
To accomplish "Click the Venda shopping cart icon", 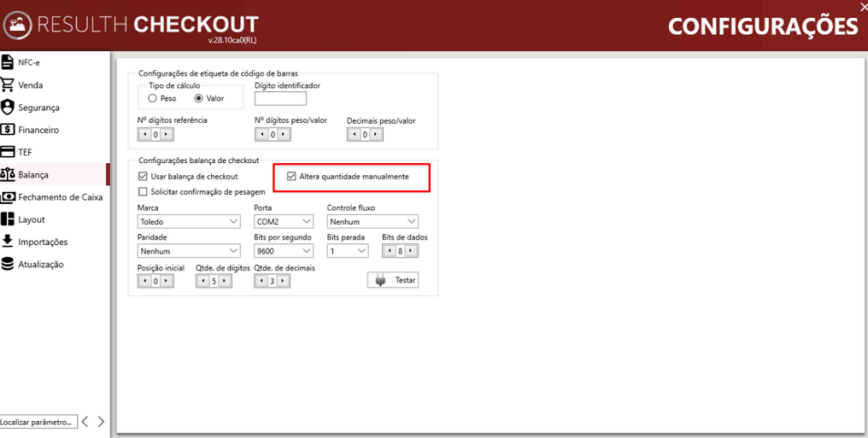I will tap(7, 85).
